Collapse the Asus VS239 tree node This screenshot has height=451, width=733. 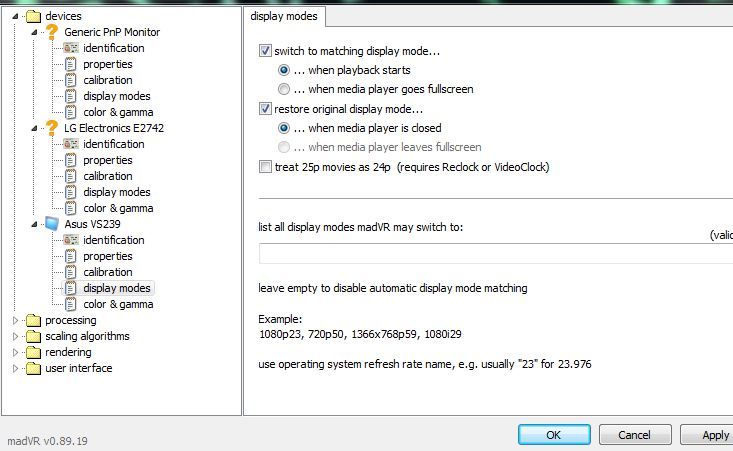click(x=34, y=224)
